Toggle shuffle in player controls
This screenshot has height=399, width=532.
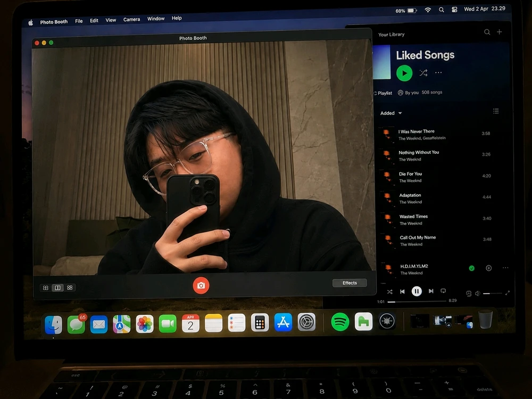coord(389,292)
